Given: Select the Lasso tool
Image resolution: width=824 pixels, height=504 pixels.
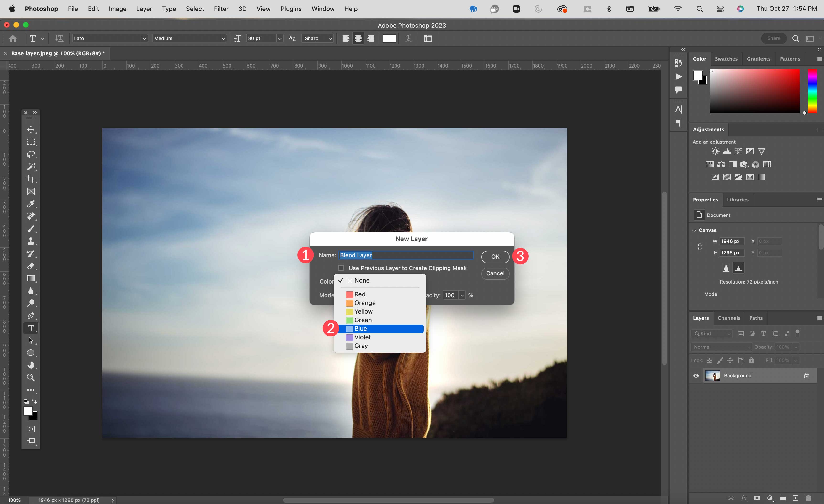Looking at the screenshot, I should coord(31,154).
